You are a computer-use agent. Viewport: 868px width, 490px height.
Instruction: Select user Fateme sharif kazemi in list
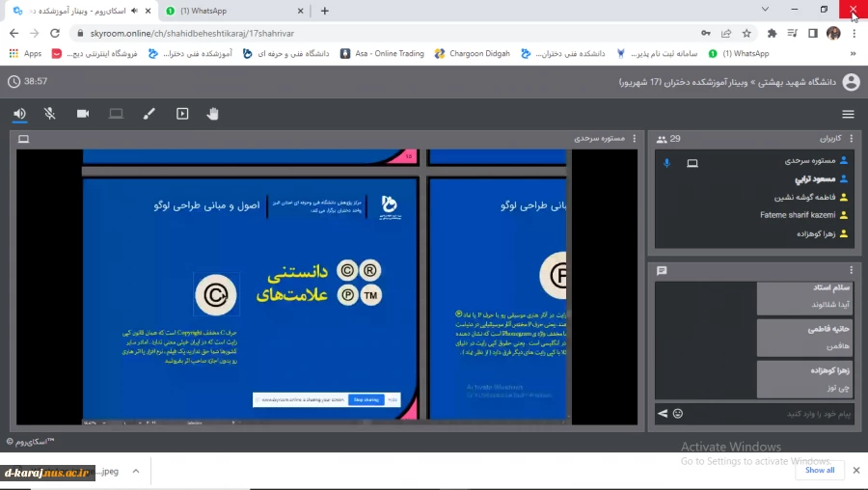(798, 215)
